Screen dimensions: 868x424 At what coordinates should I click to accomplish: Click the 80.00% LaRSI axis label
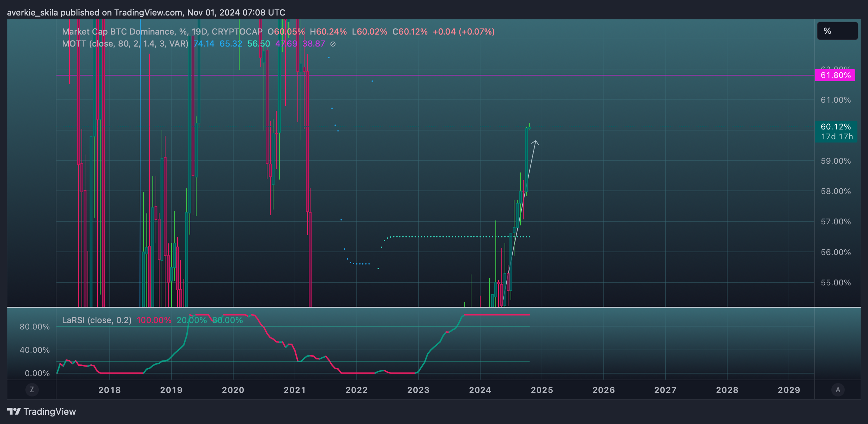pyautogui.click(x=35, y=327)
